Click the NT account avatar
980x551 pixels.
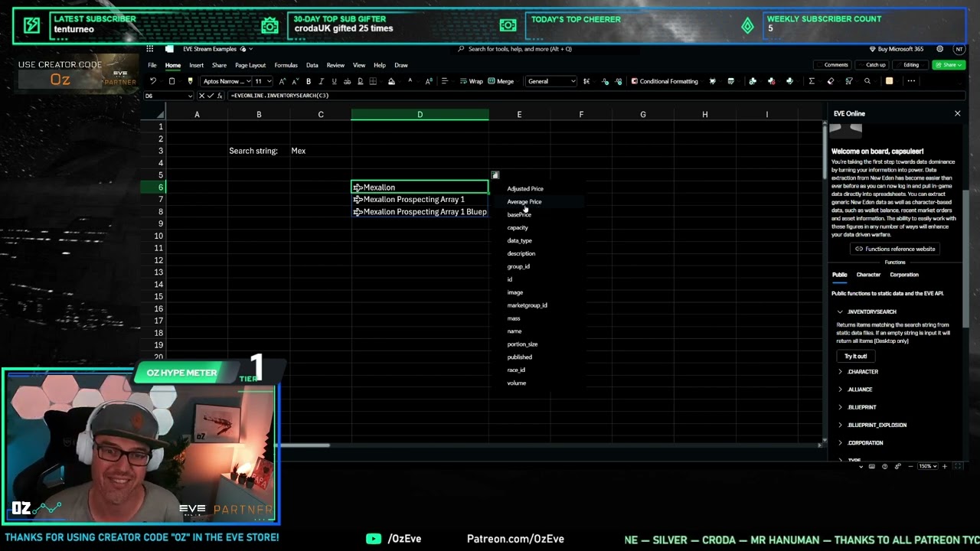tap(959, 49)
